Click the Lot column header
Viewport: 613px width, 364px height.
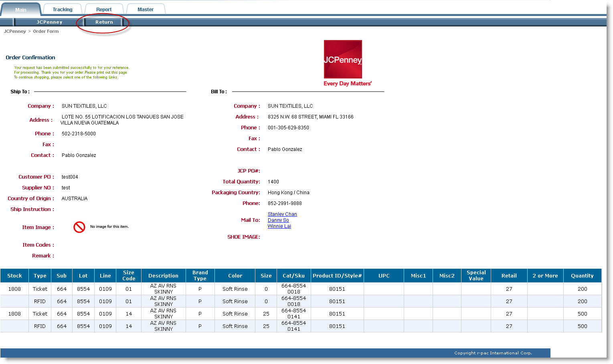tap(83, 276)
